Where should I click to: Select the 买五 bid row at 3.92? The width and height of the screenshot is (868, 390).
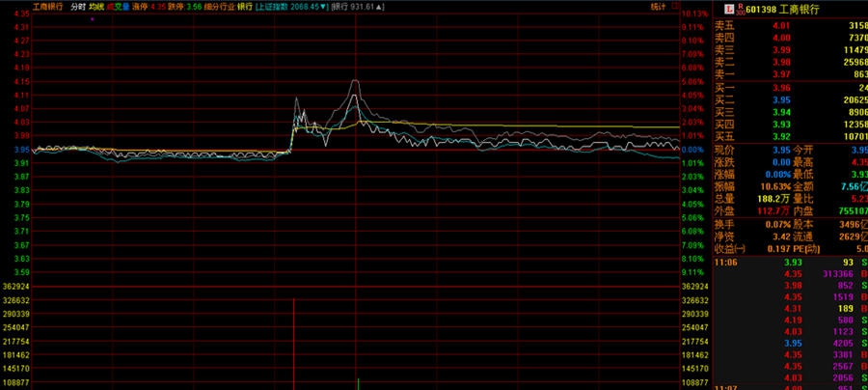pyautogui.click(x=791, y=136)
